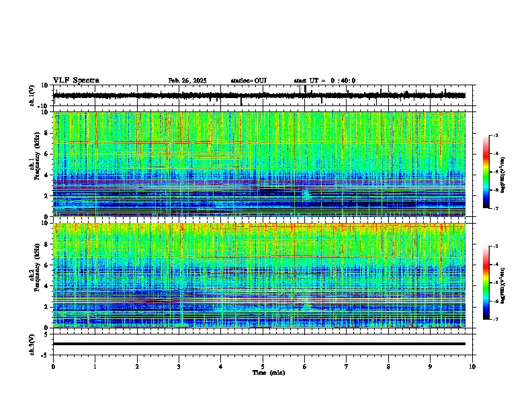Click time axis tick label "3"
Image resolution: width=532 pixels, height=411 pixels.
pyautogui.click(x=179, y=367)
